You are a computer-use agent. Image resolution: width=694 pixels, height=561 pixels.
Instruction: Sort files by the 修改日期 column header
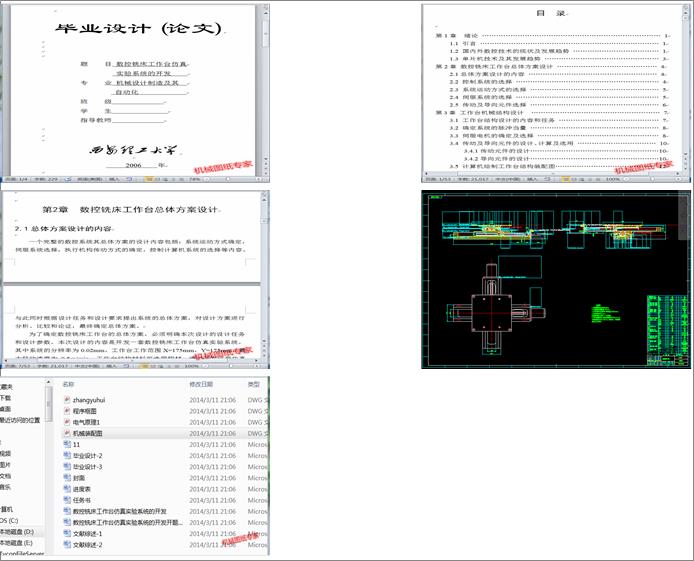pos(201,384)
